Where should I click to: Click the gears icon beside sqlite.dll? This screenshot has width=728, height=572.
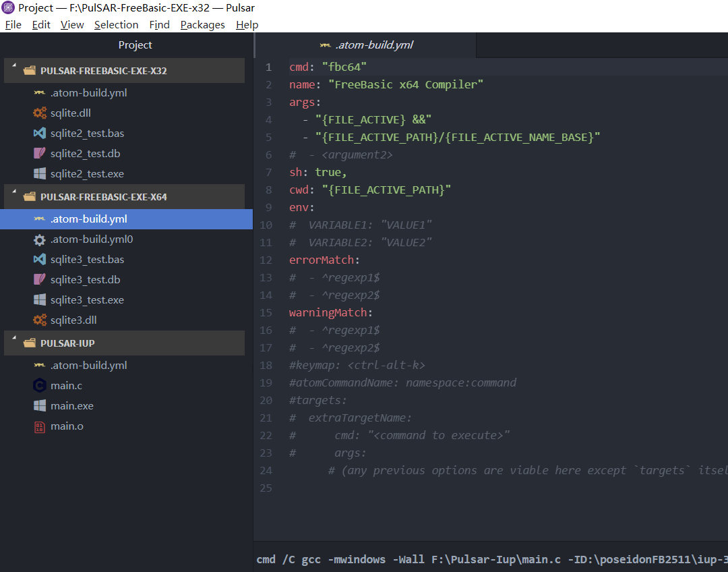coord(40,113)
